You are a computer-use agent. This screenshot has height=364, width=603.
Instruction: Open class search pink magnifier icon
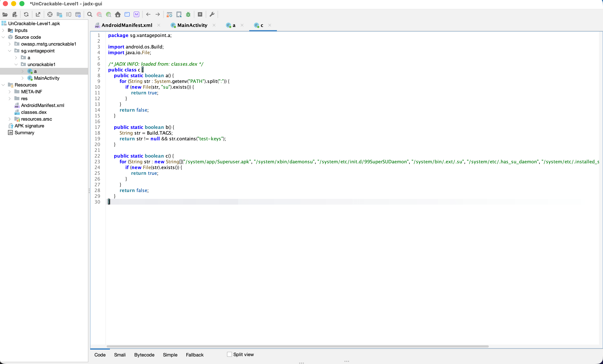[x=99, y=14]
